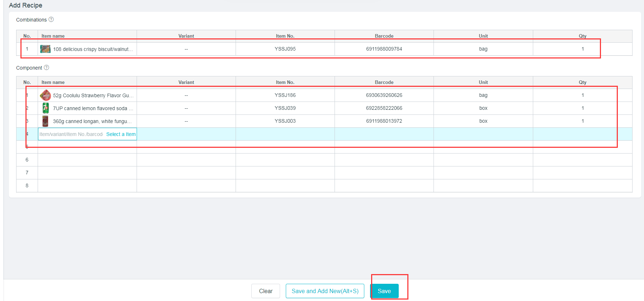The height and width of the screenshot is (301, 644).
Task: Open the Select a Item link
Action: point(121,134)
